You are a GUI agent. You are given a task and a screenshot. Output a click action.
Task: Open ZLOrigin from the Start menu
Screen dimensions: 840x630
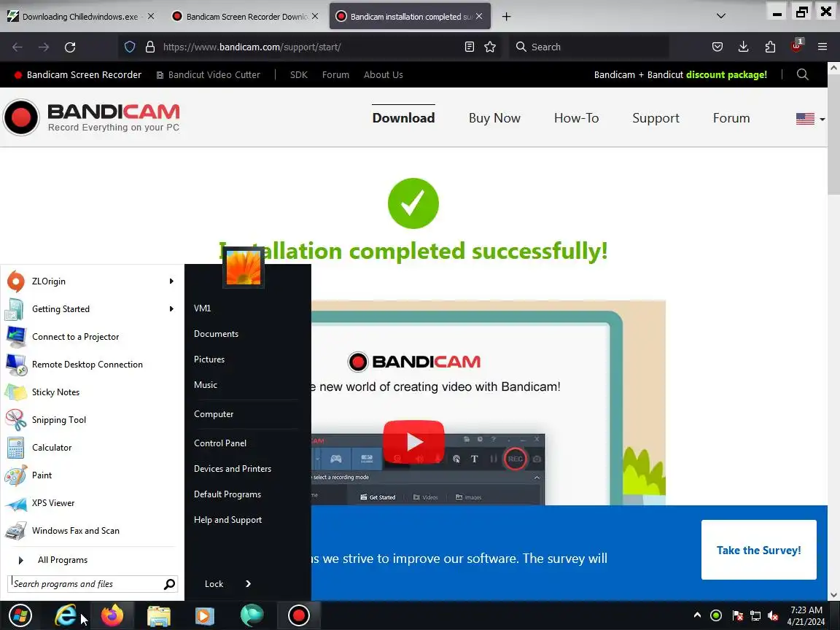(x=90, y=281)
